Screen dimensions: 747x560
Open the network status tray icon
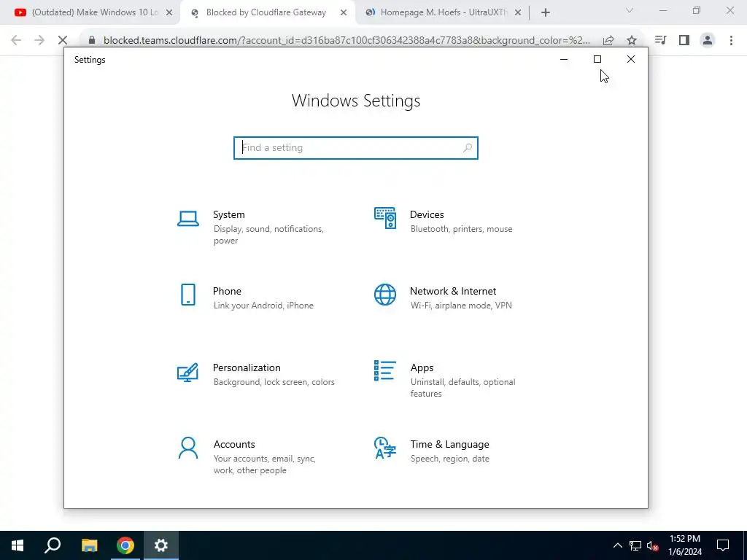tap(635, 545)
